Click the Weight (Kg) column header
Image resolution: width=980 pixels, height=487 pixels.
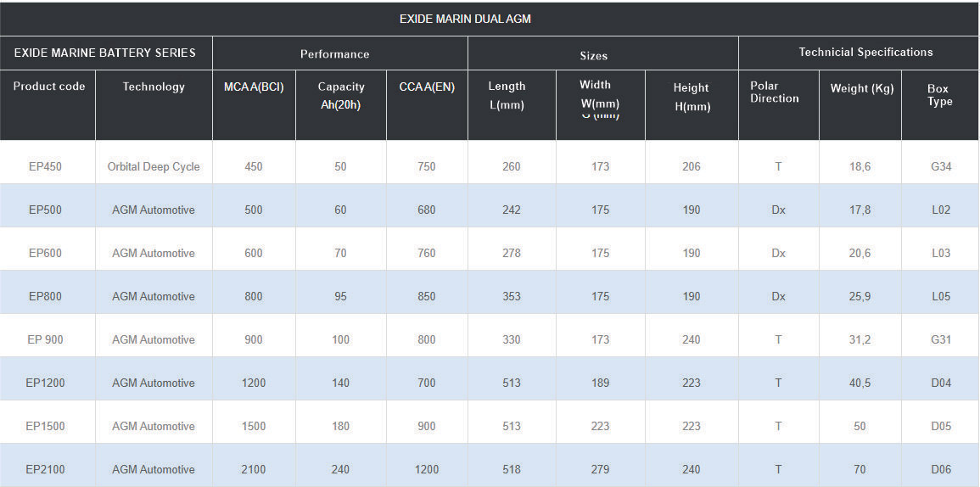coord(861,88)
